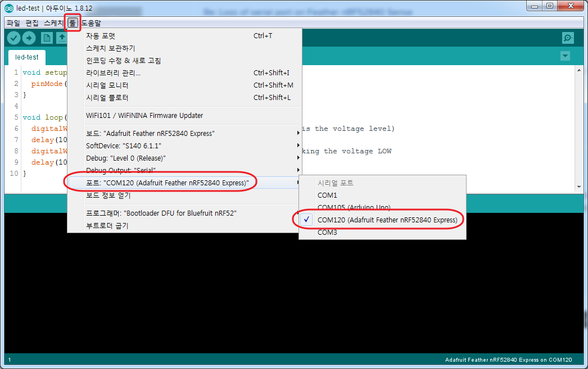Open the tab options dropdown arrow
This screenshot has height=369, width=588.
pos(565,56)
